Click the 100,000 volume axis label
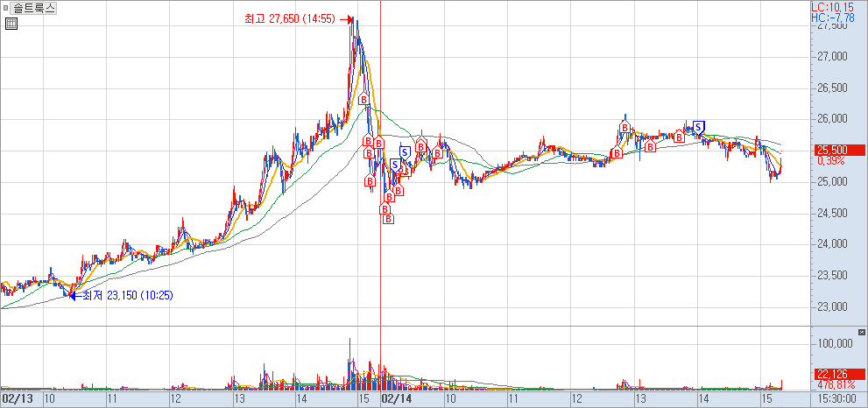This screenshot has height=408, width=868. tap(836, 344)
